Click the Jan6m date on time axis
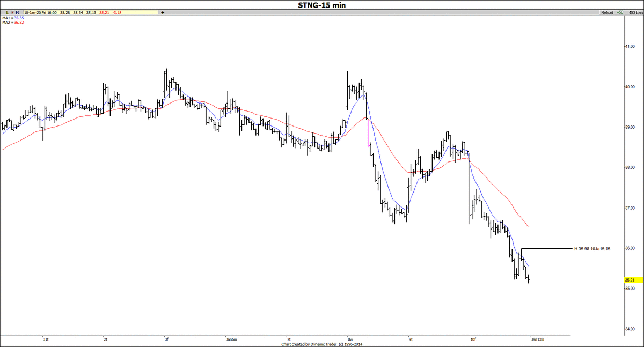Viewport: 644px width, 347px height. tap(231, 339)
